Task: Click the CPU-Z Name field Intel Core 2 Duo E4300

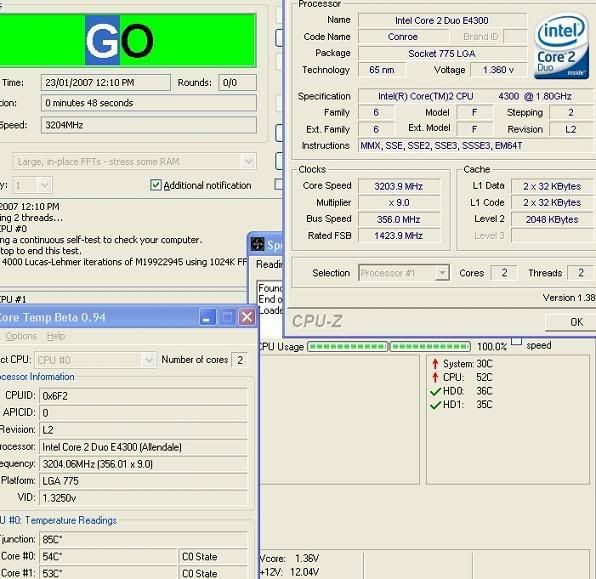Action: click(x=442, y=21)
